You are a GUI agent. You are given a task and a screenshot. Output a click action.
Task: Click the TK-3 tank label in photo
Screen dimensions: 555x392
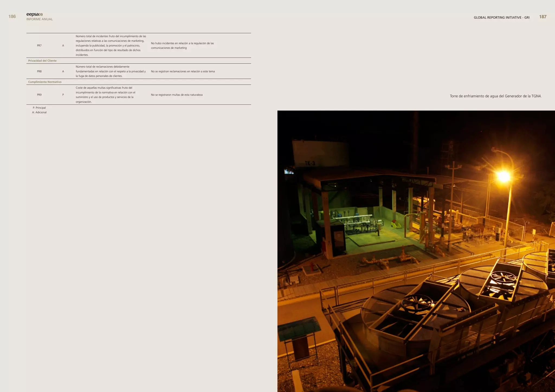tap(310, 163)
